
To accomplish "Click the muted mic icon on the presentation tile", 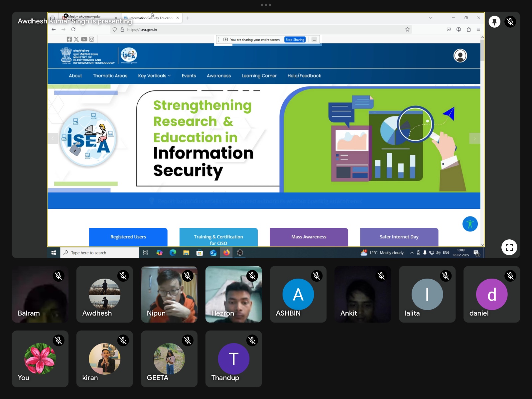I will click(x=510, y=22).
